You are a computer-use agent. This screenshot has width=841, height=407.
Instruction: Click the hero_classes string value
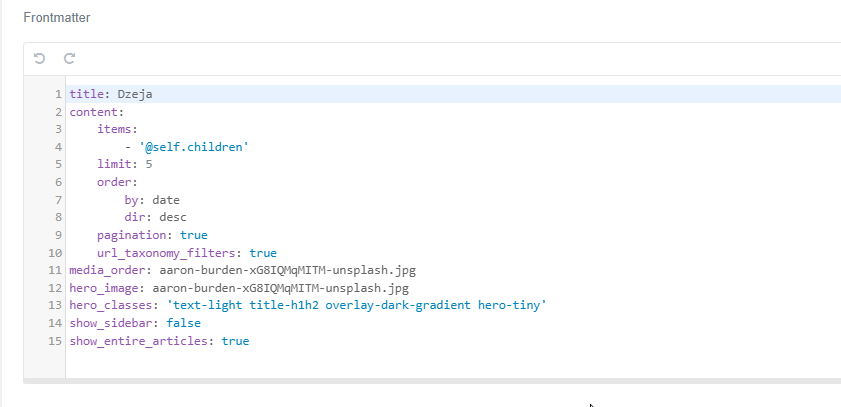coord(357,305)
